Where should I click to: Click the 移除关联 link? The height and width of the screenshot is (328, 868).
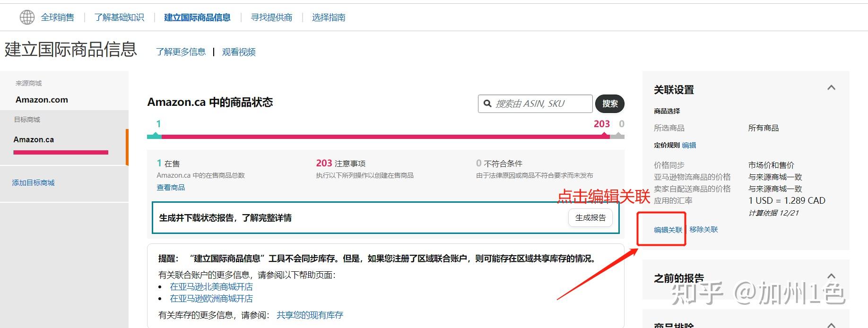click(703, 230)
